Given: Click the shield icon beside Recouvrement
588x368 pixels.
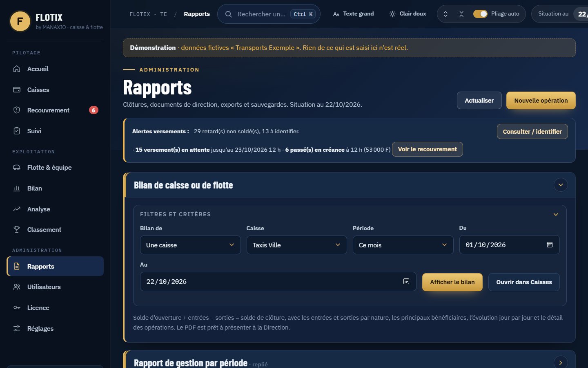Looking at the screenshot, I should 17,110.
